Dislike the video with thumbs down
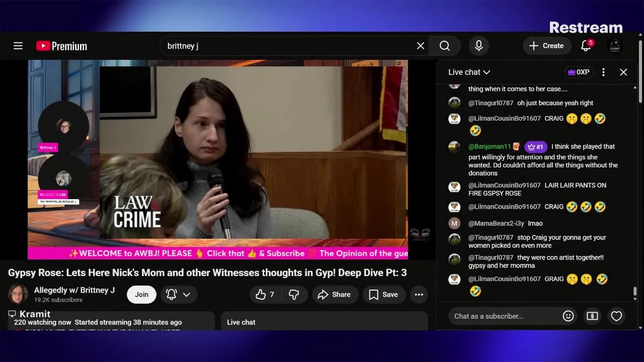Image resolution: width=644 pixels, height=362 pixels. pos(294,295)
